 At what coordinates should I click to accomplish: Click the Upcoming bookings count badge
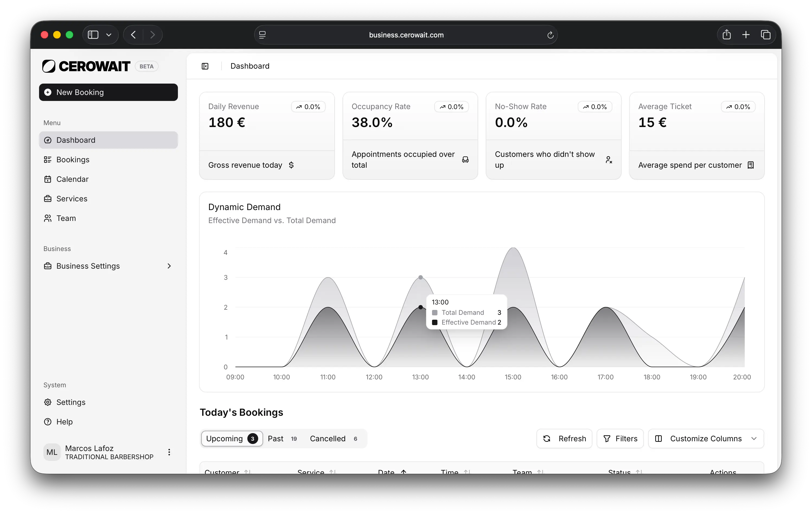[252, 438]
